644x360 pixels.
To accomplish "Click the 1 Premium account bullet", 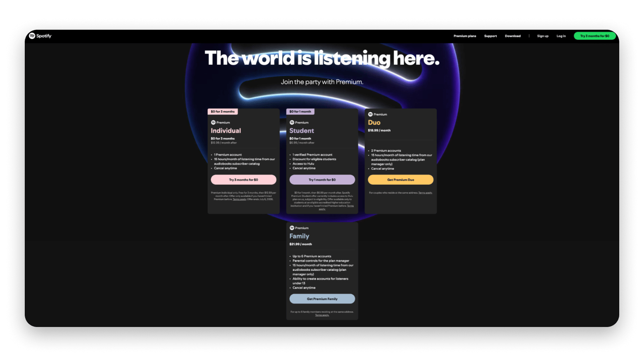I will pos(228,155).
